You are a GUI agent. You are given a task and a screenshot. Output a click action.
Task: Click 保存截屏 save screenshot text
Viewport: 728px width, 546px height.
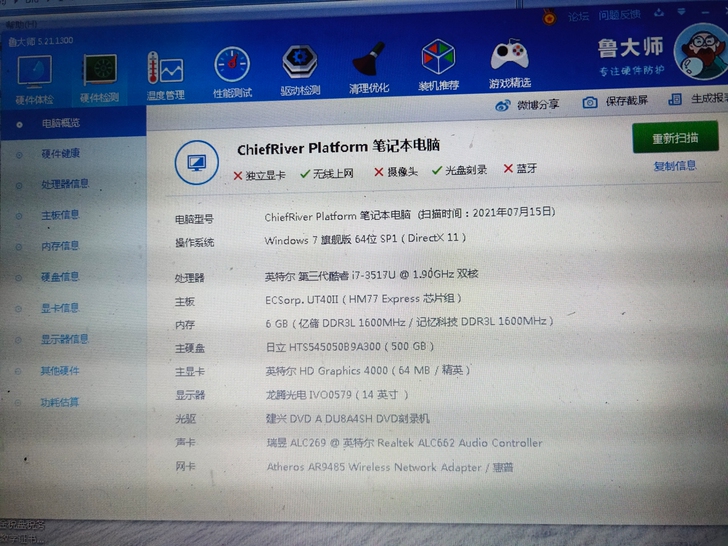pyautogui.click(x=627, y=101)
